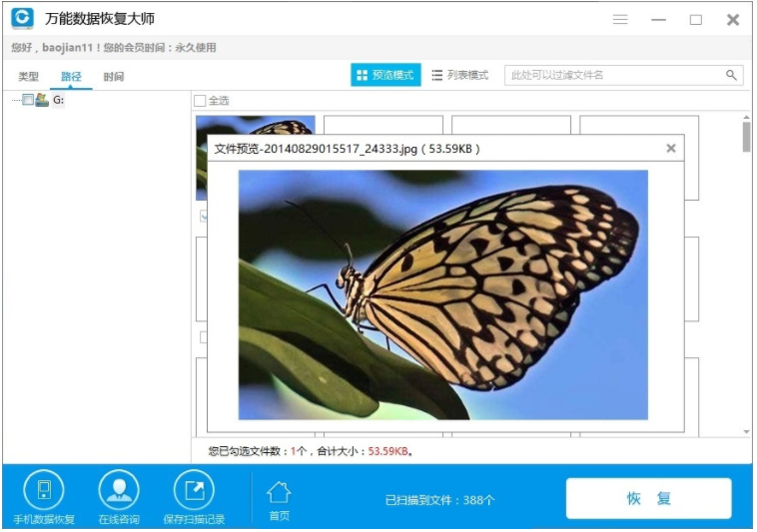Click the G: drive icon
Screen dimensions: 757x532
[x=42, y=100]
